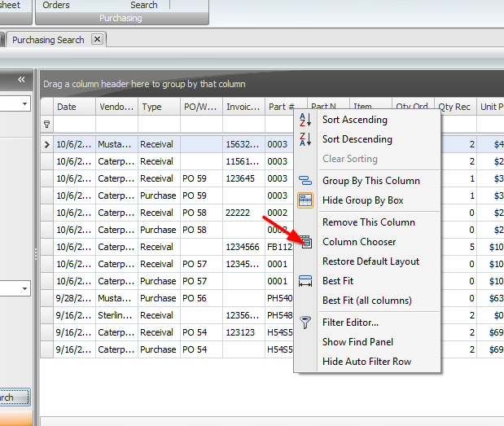This screenshot has height=426, width=504.
Task: Click the Type column header
Action: 159,107
